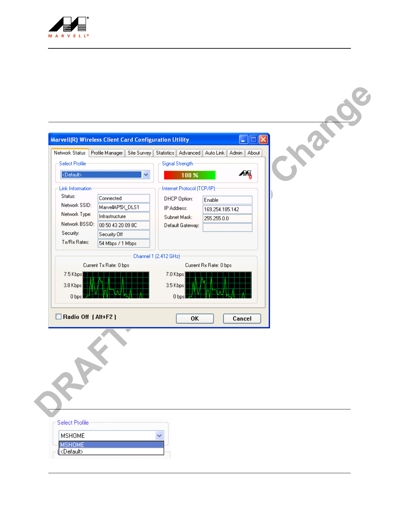
Task: Click the Internet Protocol (TCP/IP) label
Action: coord(188,189)
